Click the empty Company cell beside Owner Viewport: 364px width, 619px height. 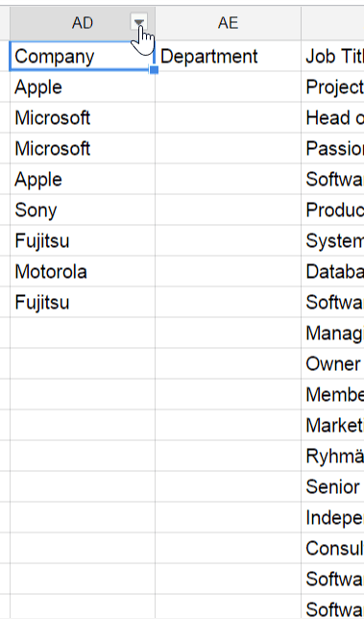coord(82,364)
